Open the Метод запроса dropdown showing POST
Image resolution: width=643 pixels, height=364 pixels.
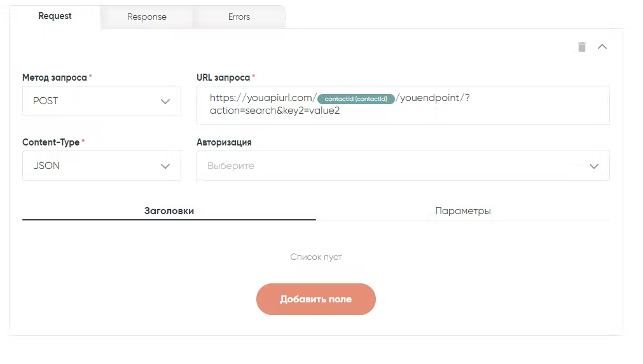coord(95,101)
